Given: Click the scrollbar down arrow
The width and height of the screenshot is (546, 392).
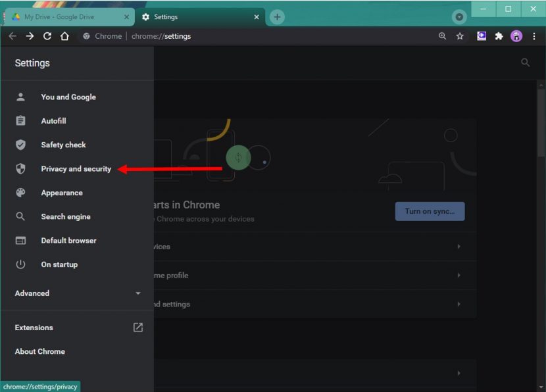Looking at the screenshot, I should click(541, 387).
